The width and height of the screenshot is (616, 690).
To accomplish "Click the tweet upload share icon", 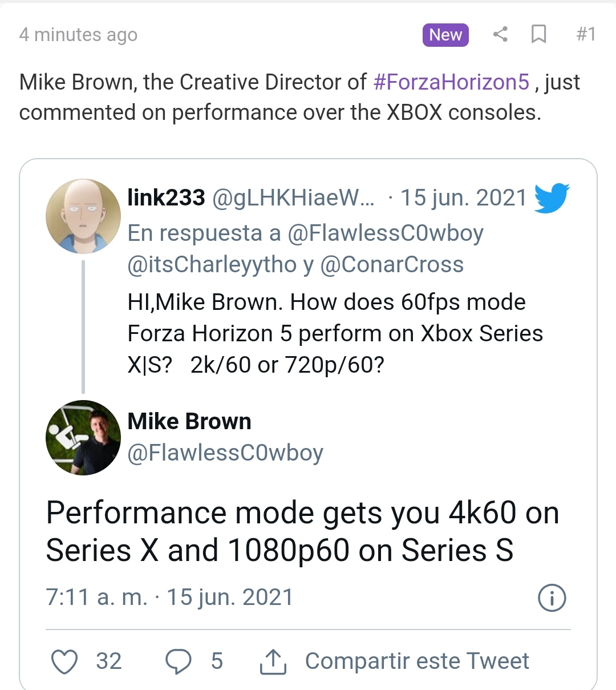I will [273, 661].
